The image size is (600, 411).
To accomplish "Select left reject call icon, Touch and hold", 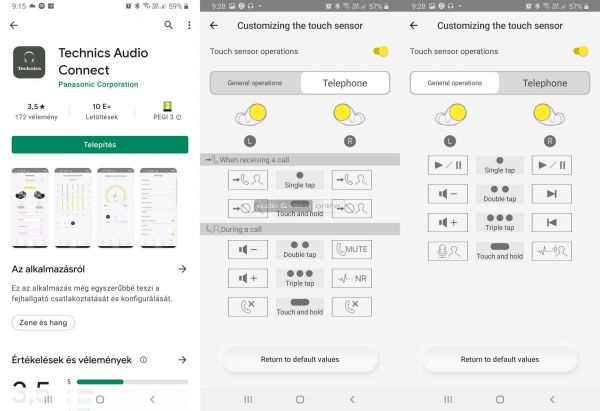I will tap(248, 209).
